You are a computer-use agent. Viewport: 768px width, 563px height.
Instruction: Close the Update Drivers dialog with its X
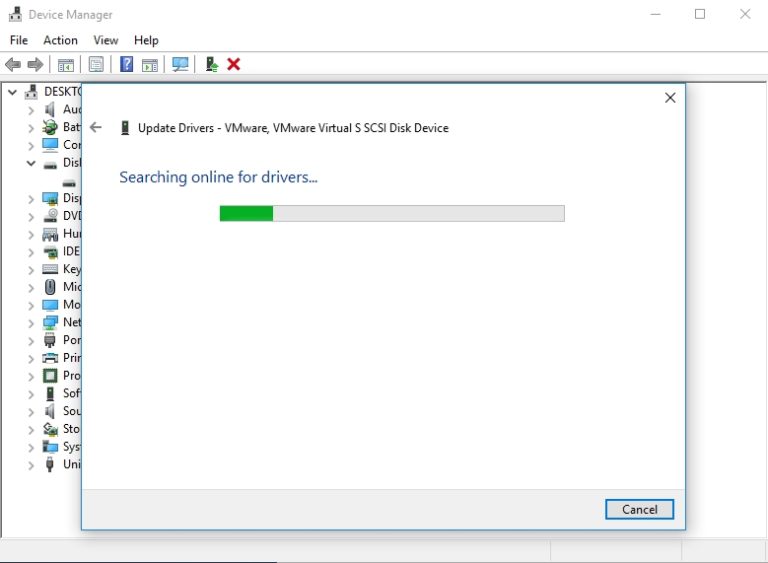point(670,98)
